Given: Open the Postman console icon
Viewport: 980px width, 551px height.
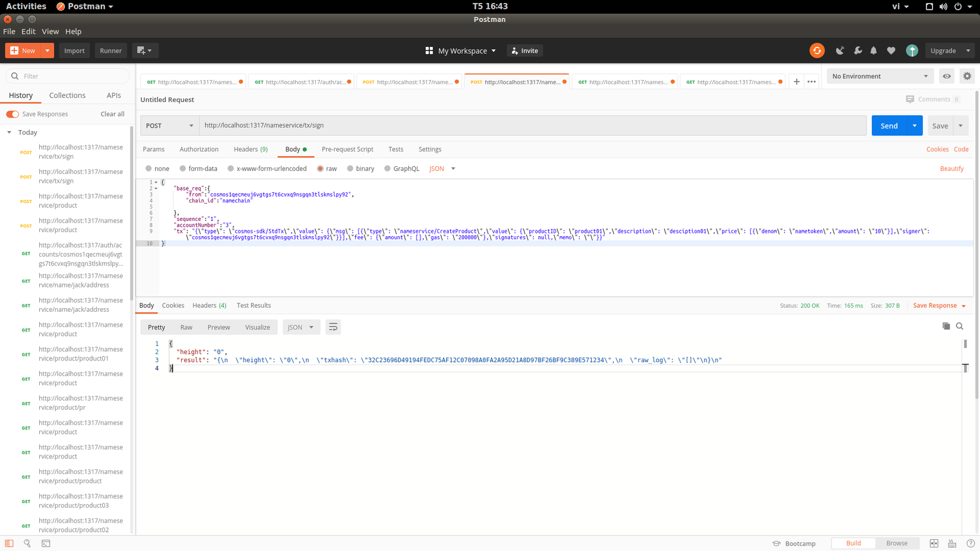Looking at the screenshot, I should pos(46,543).
